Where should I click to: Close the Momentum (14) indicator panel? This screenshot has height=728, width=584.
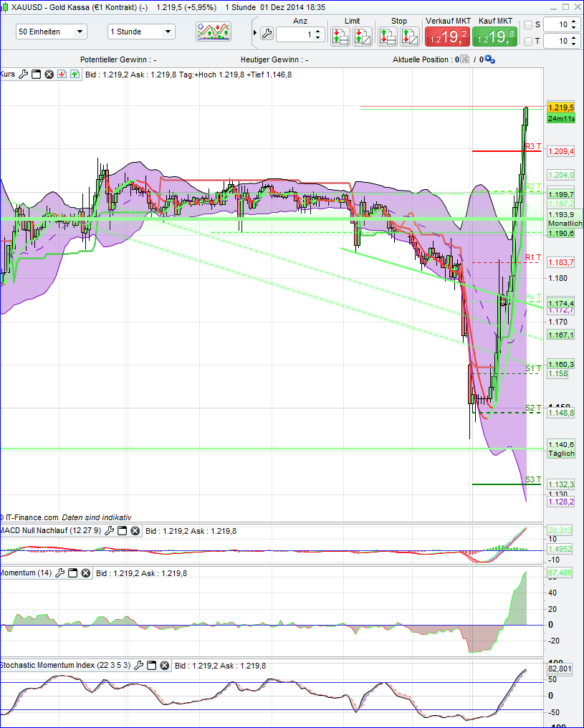[86, 573]
